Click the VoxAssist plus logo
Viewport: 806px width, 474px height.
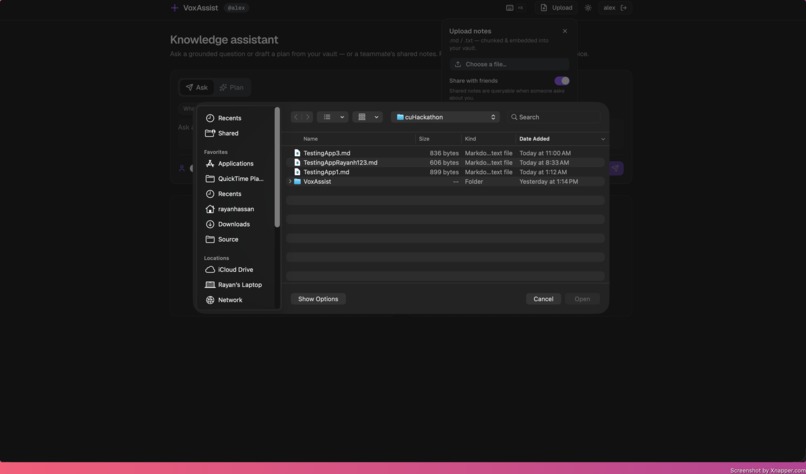[x=175, y=8]
